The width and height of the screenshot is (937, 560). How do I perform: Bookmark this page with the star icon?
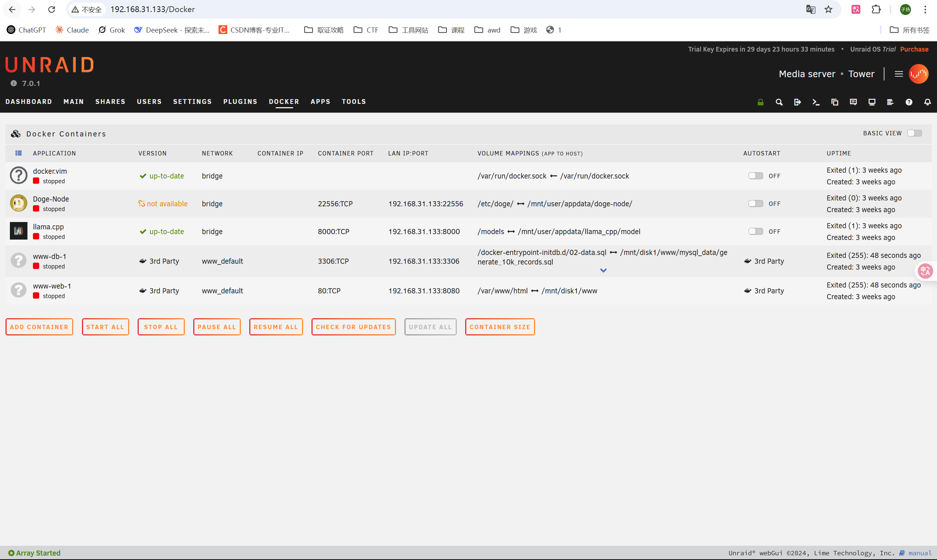828,10
